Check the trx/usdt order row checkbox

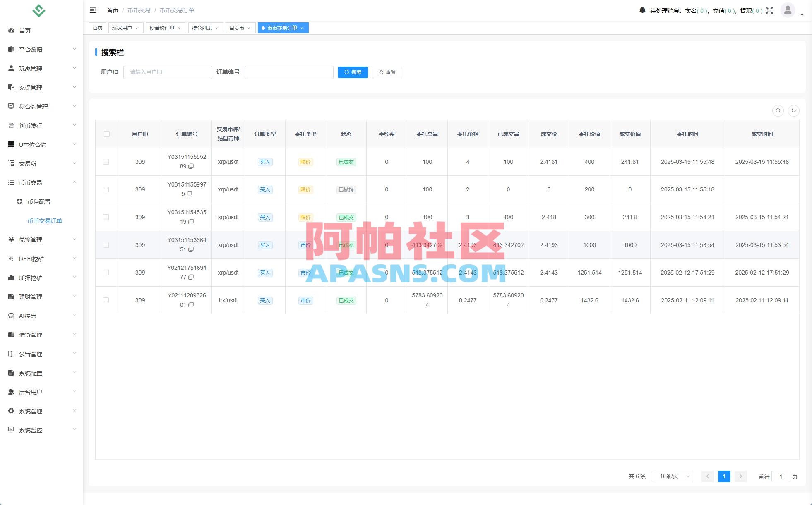tap(107, 300)
